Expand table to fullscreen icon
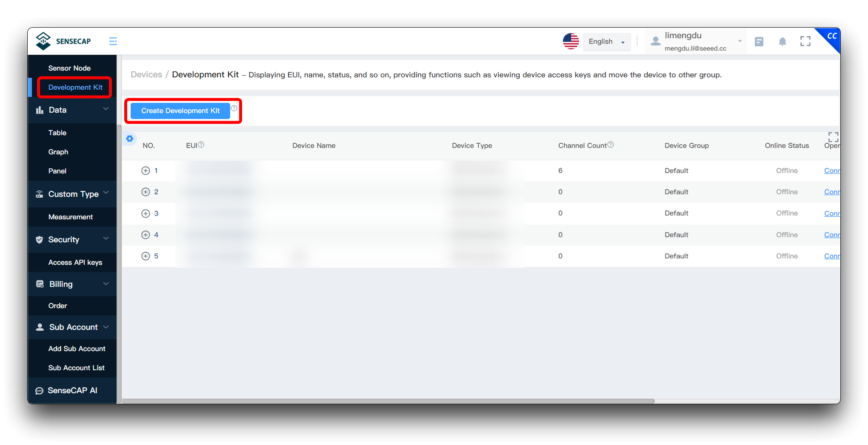The width and height of the screenshot is (868, 445). point(833,137)
